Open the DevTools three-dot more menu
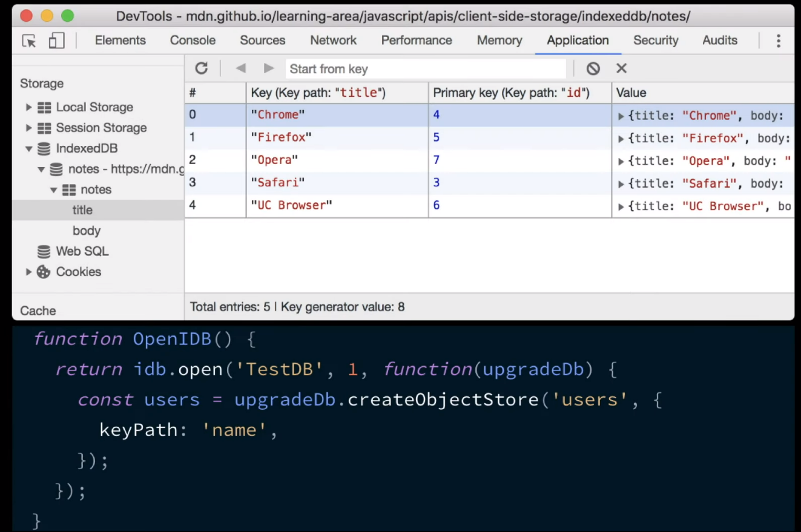The image size is (801, 532). 778,41
